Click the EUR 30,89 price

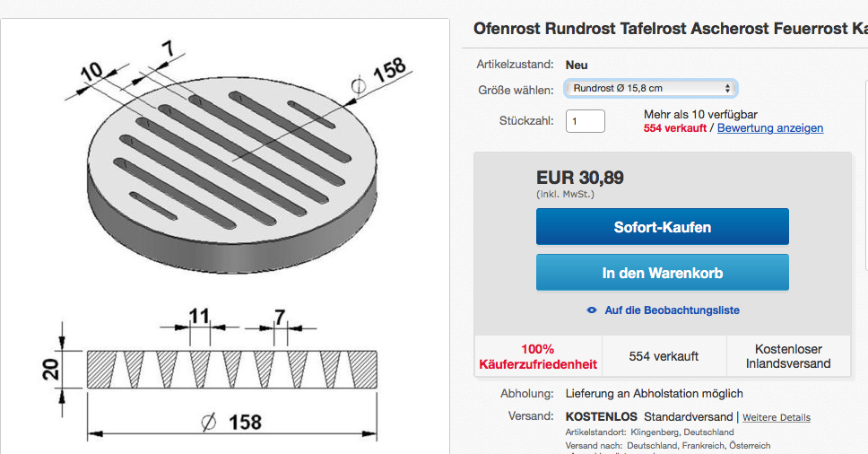point(579,178)
